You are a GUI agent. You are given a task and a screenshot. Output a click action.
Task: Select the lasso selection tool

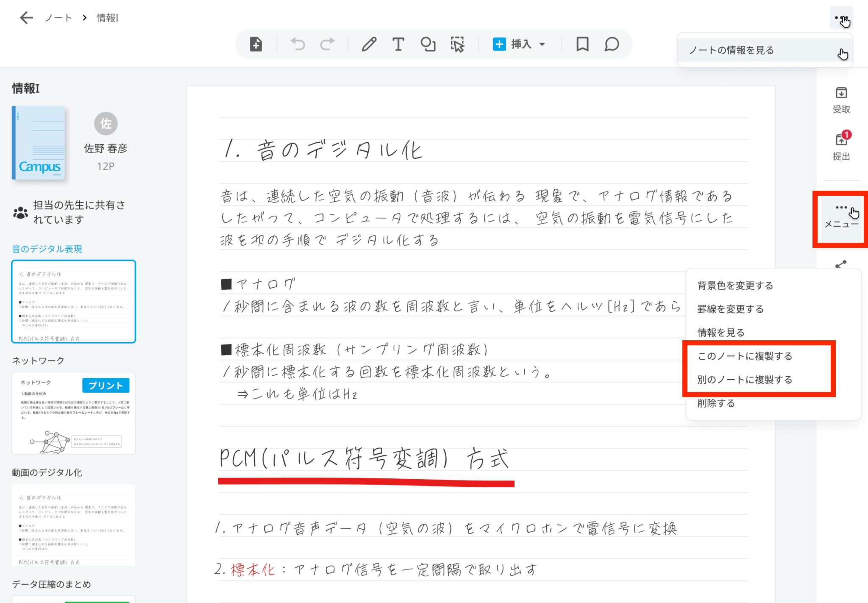[457, 44]
